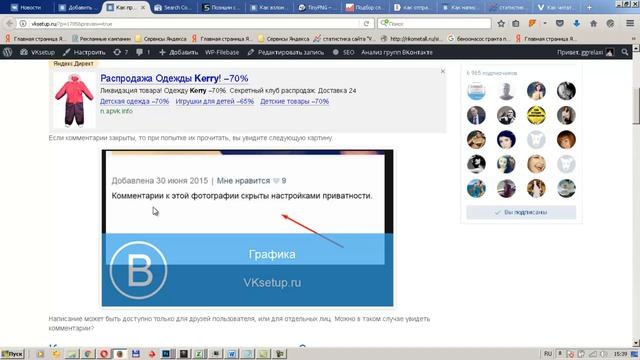Open the downloads arrow icon
The width and height of the screenshot is (640, 360).
[576, 24]
